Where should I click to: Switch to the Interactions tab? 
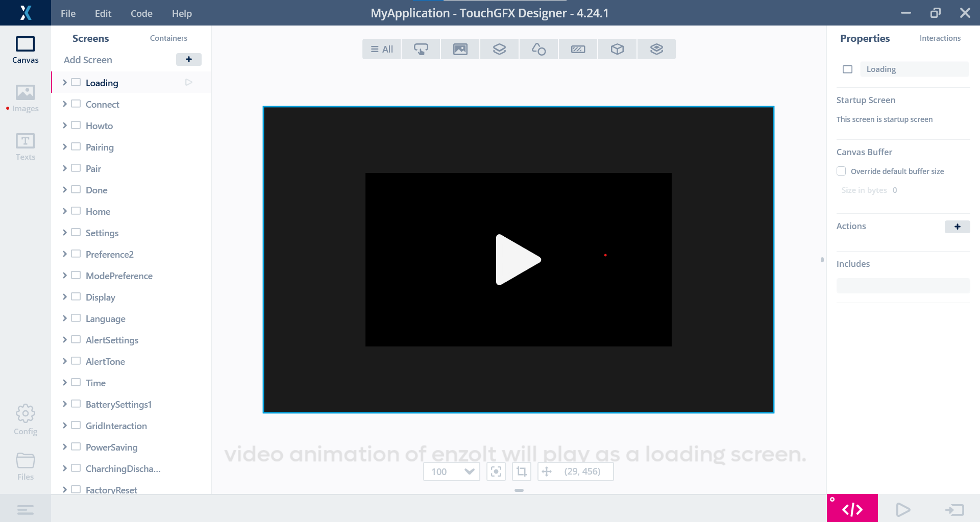(x=940, y=38)
